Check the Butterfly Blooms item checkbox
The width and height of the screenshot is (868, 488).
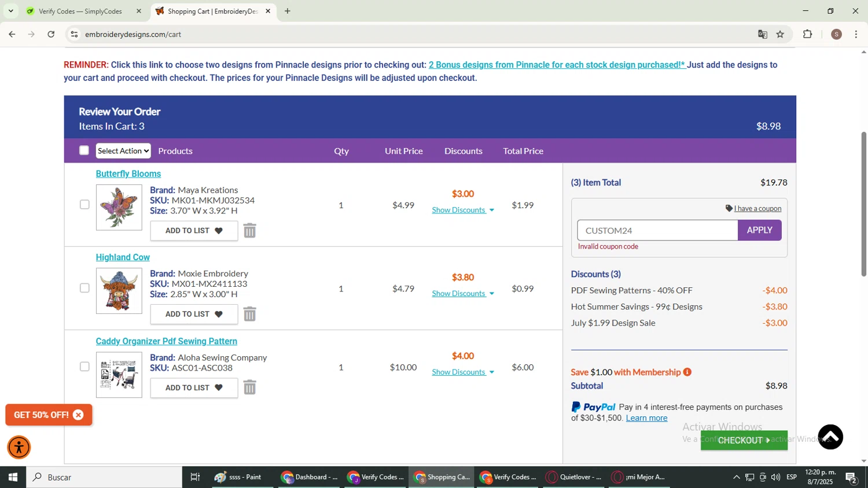coord(84,205)
